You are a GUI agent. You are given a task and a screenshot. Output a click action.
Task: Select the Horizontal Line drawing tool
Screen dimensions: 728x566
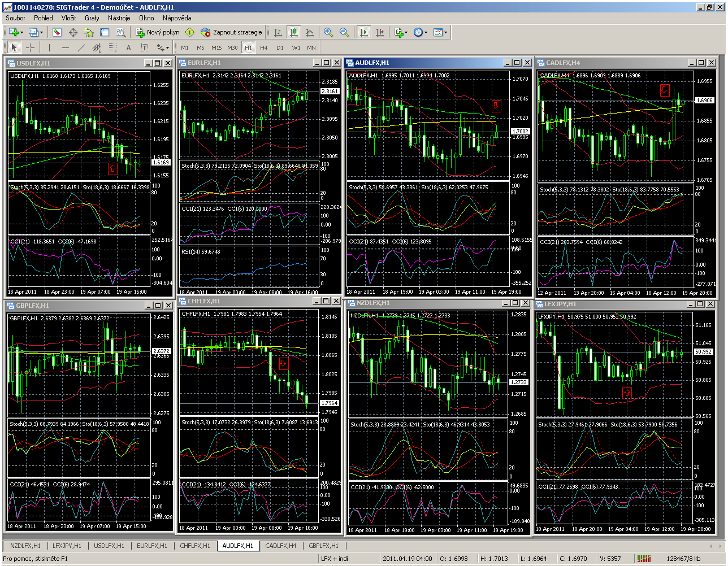(x=65, y=47)
